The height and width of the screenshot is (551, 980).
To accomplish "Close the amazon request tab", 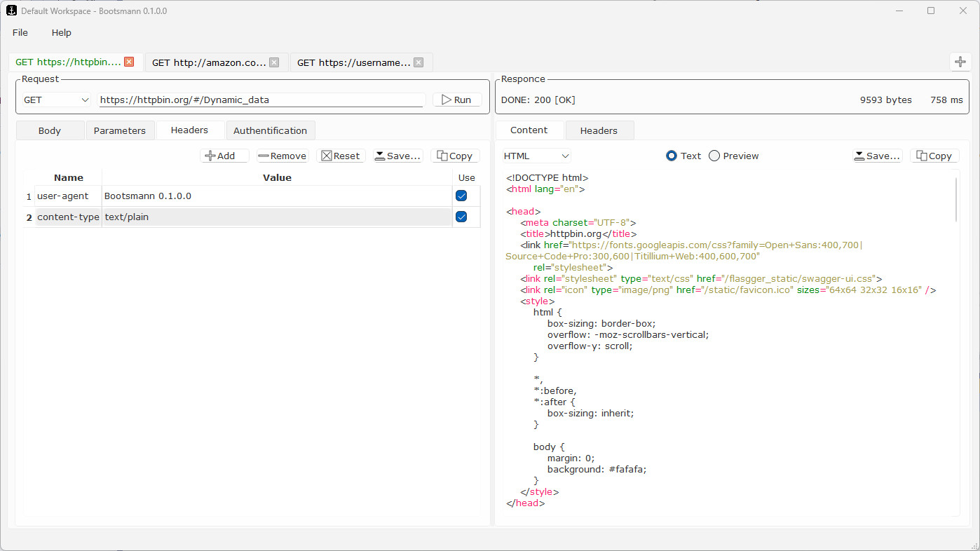I will click(x=274, y=62).
